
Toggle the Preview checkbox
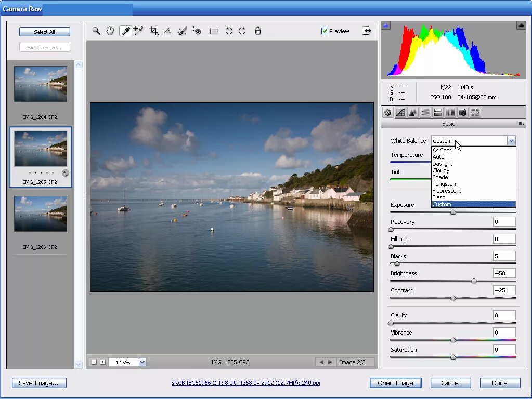point(325,31)
